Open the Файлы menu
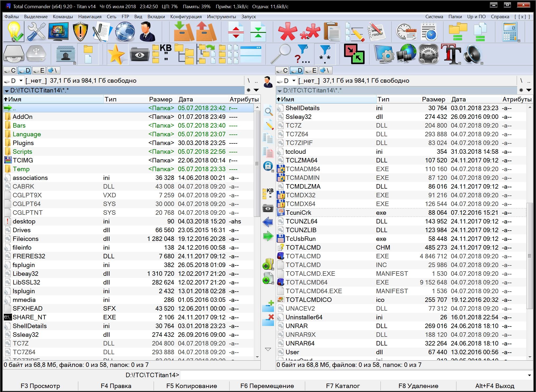 click(x=12, y=16)
